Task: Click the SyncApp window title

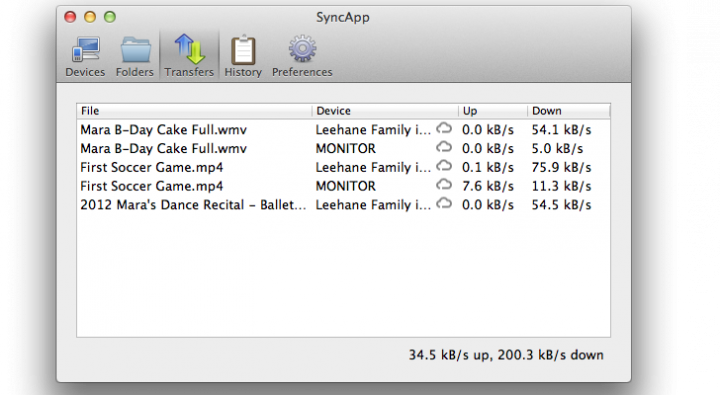Action: (x=343, y=17)
